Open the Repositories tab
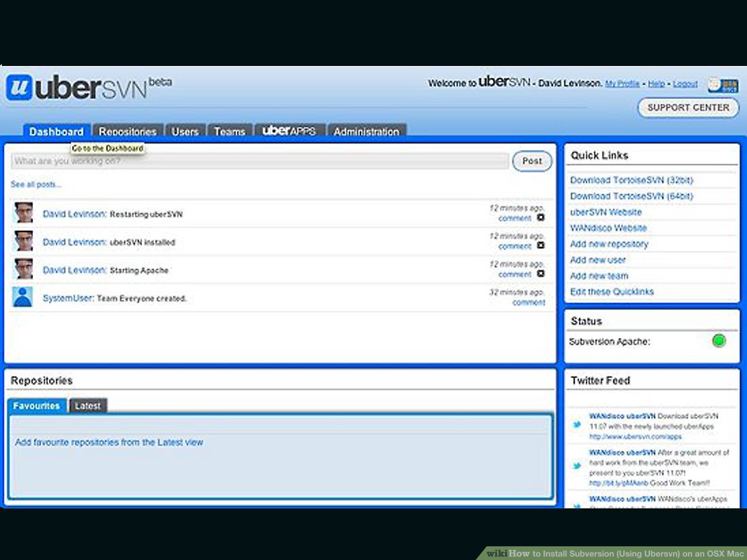Image resolution: width=747 pixels, height=560 pixels. [x=128, y=131]
